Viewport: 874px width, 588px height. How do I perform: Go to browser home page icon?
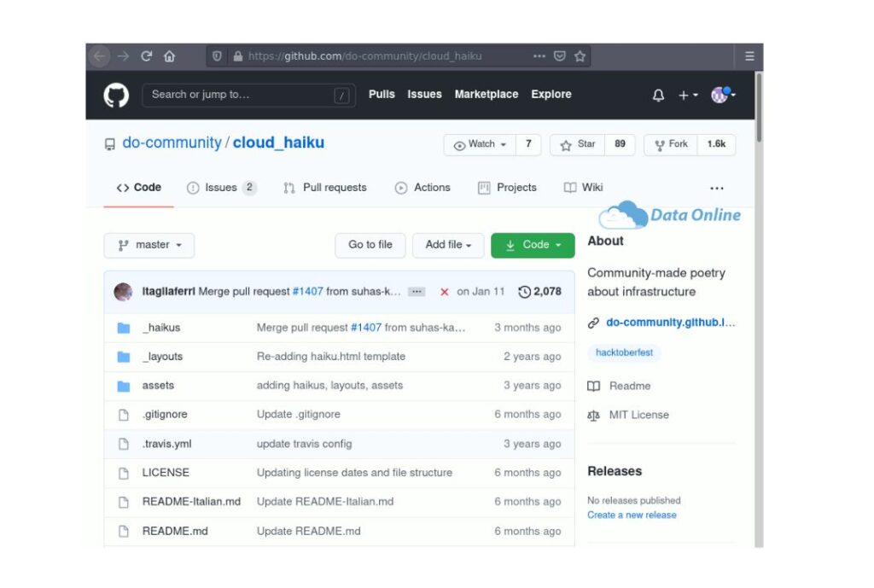pos(170,56)
